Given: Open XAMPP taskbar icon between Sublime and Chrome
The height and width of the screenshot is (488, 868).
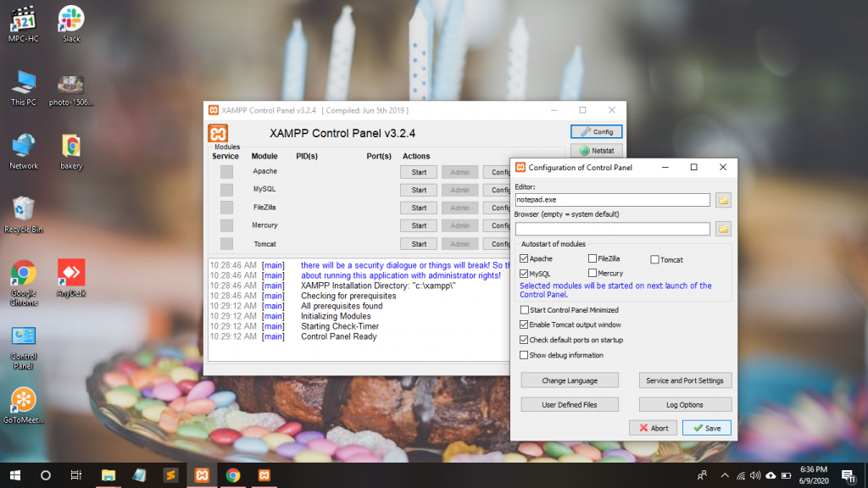Looking at the screenshot, I should pos(202,475).
